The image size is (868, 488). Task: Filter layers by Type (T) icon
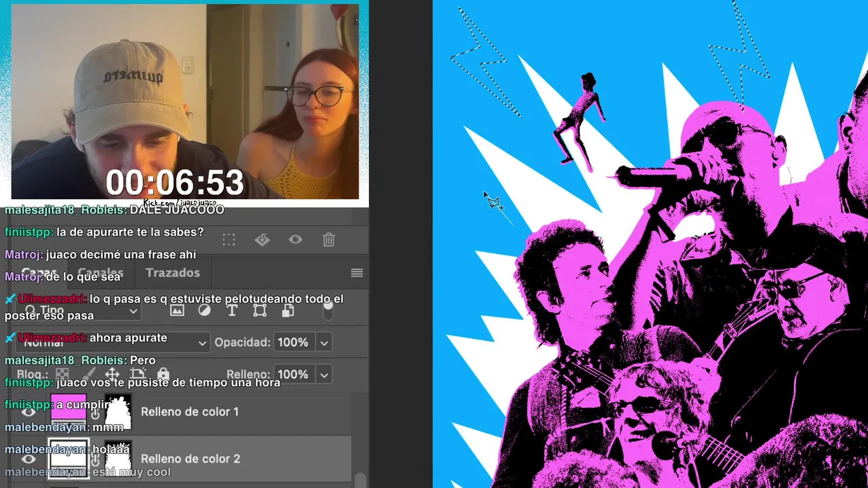click(232, 310)
